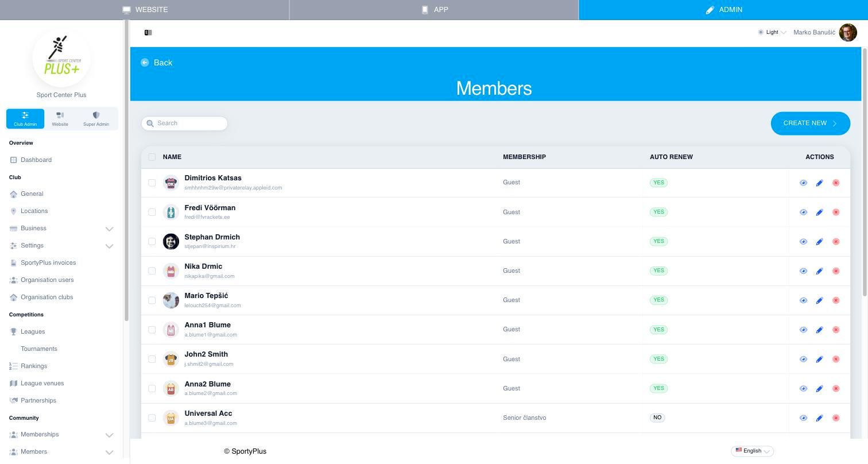This screenshot has width=868, height=464.
Task: Click the Back arrow icon
Action: pos(145,63)
